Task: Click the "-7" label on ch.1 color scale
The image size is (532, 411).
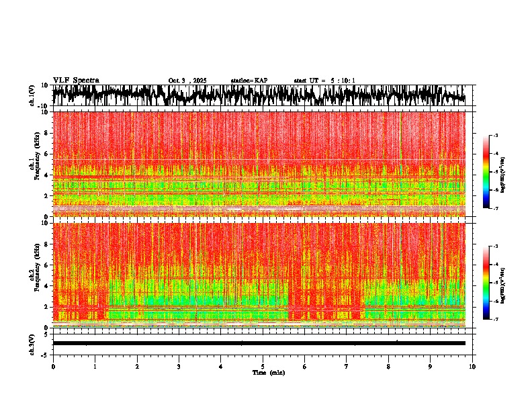Action: coord(496,208)
